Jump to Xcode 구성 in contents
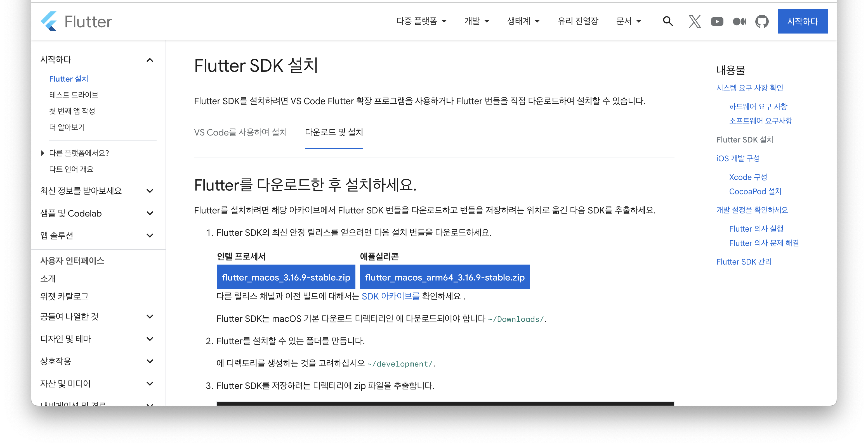Viewport: 868px width, 447px height. click(748, 177)
